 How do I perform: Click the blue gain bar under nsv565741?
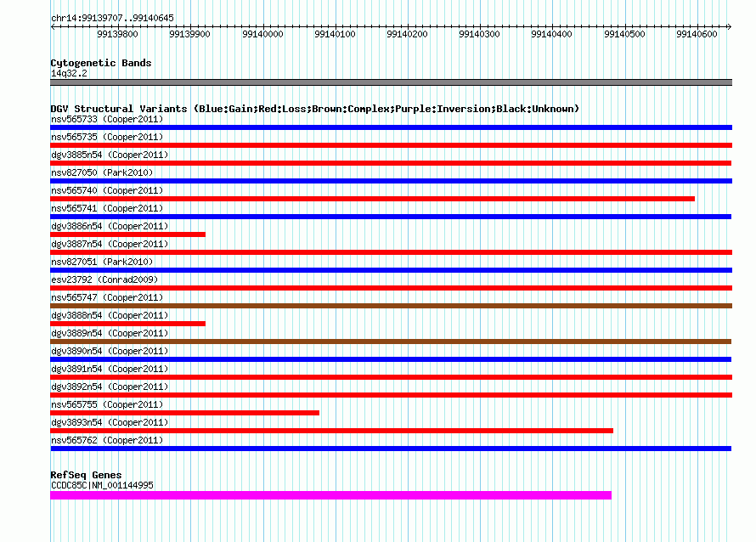(391, 217)
